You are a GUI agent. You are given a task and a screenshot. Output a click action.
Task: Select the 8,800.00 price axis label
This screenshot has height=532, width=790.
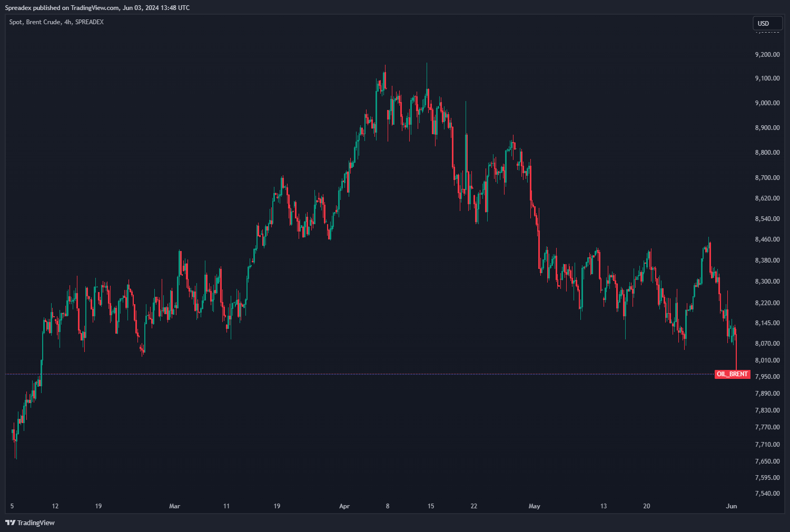tap(767, 153)
